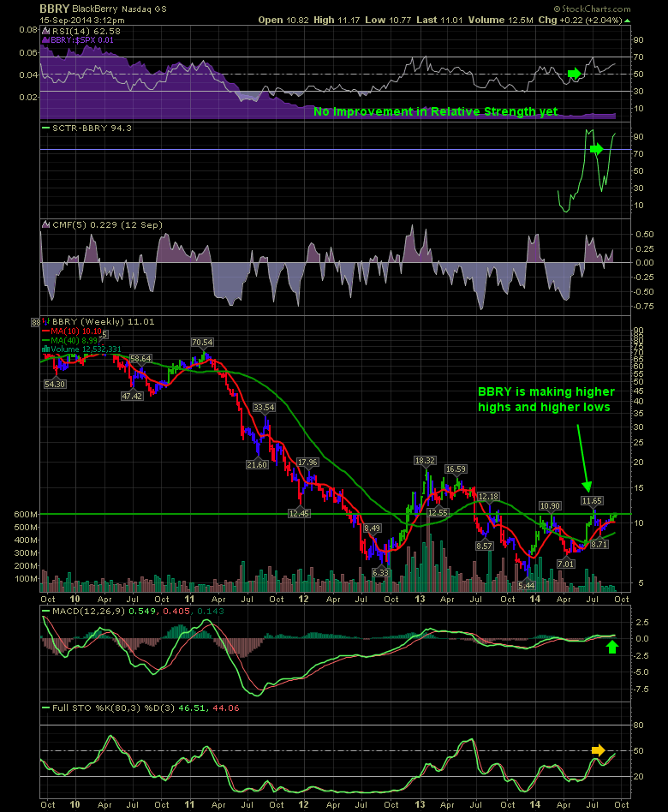Click the Volume 12,532,331 legend label

click(86, 349)
